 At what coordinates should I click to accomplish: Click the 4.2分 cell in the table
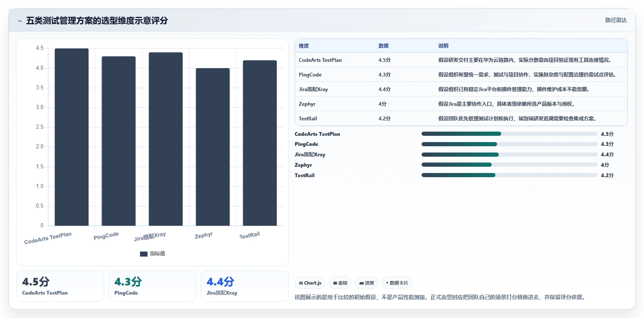pos(384,119)
